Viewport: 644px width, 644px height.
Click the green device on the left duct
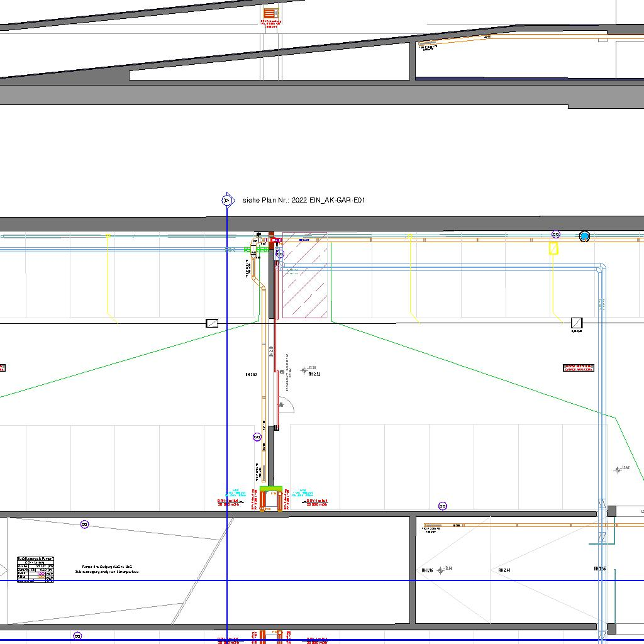click(247, 250)
